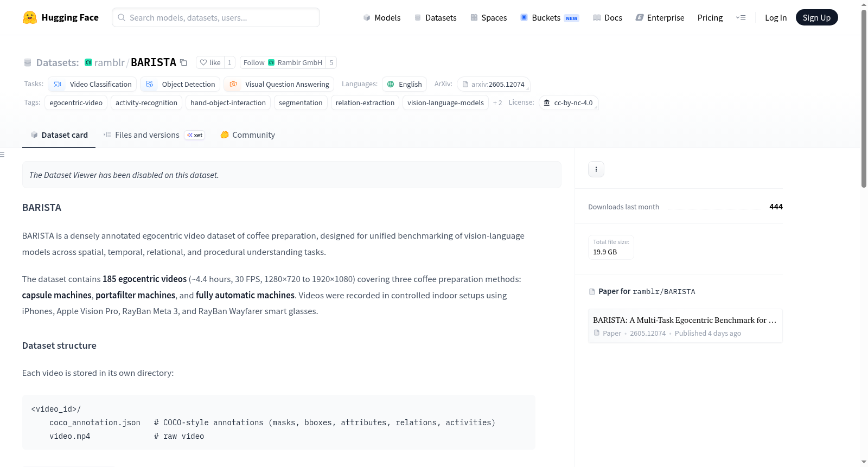868x467 pixels.
Task: Click the Total file size 19.9 GB box
Action: point(611,247)
